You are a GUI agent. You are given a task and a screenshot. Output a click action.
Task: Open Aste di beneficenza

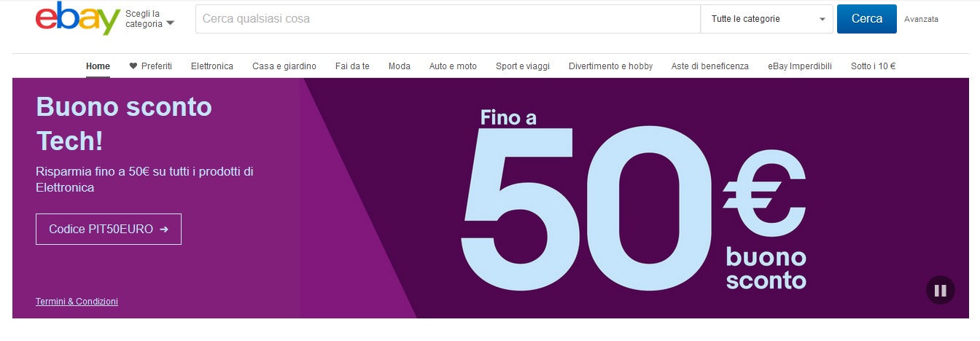[x=710, y=66]
